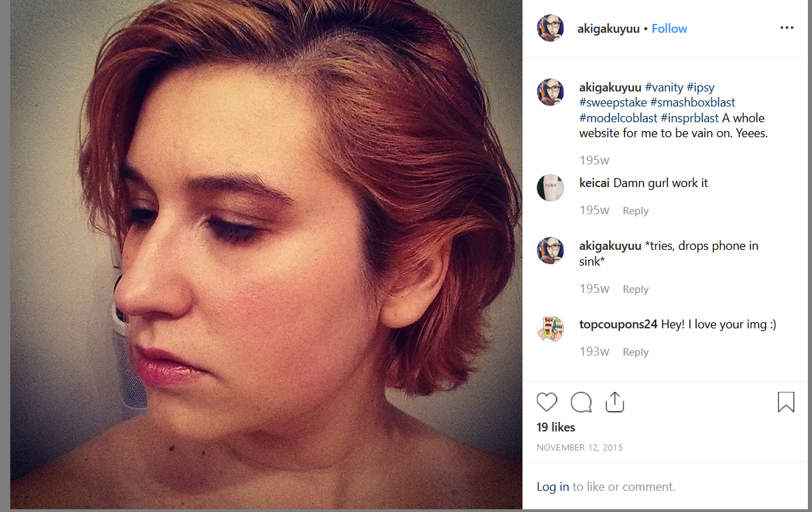This screenshot has width=812, height=512.
Task: Reply to topcoupons24's comment
Action: click(635, 352)
